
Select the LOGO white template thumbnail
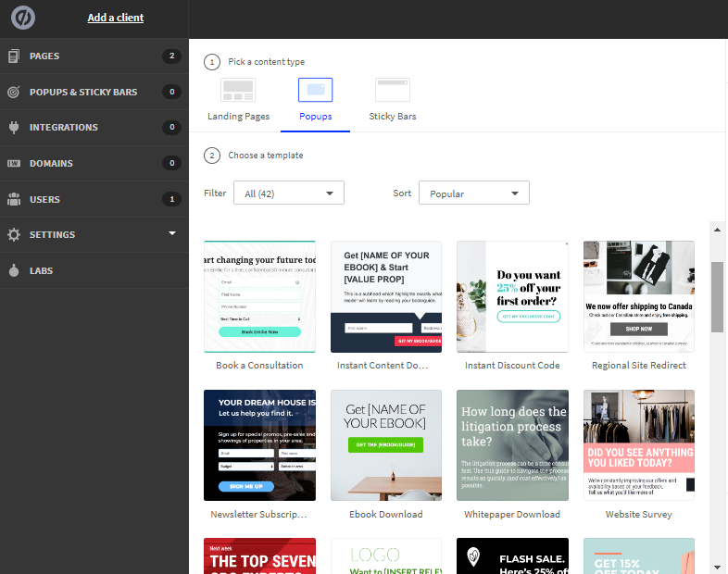point(386,555)
